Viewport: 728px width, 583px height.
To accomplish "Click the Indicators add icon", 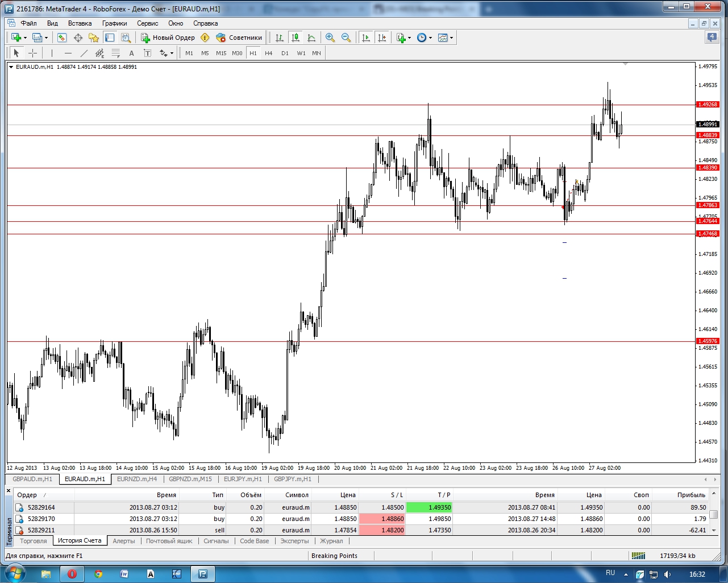I will [401, 38].
